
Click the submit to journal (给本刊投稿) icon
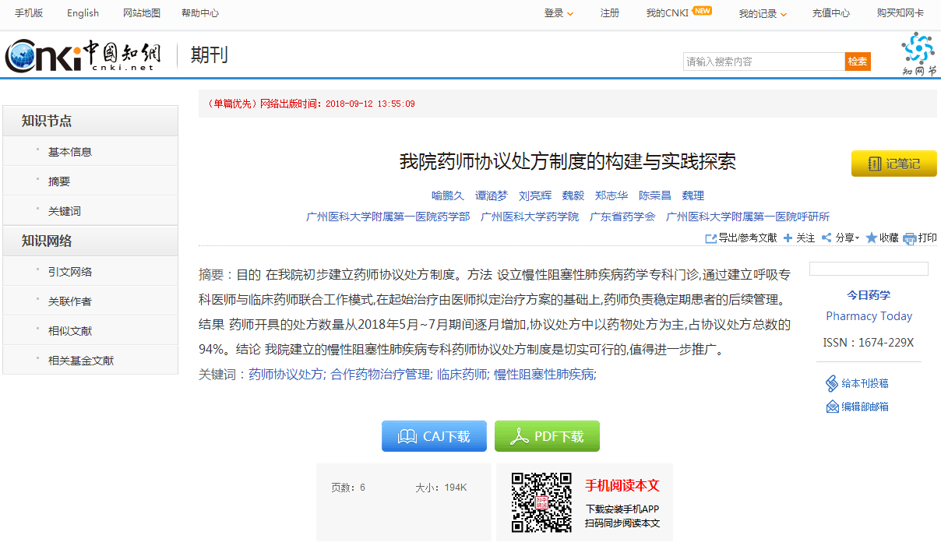pyautogui.click(x=831, y=383)
